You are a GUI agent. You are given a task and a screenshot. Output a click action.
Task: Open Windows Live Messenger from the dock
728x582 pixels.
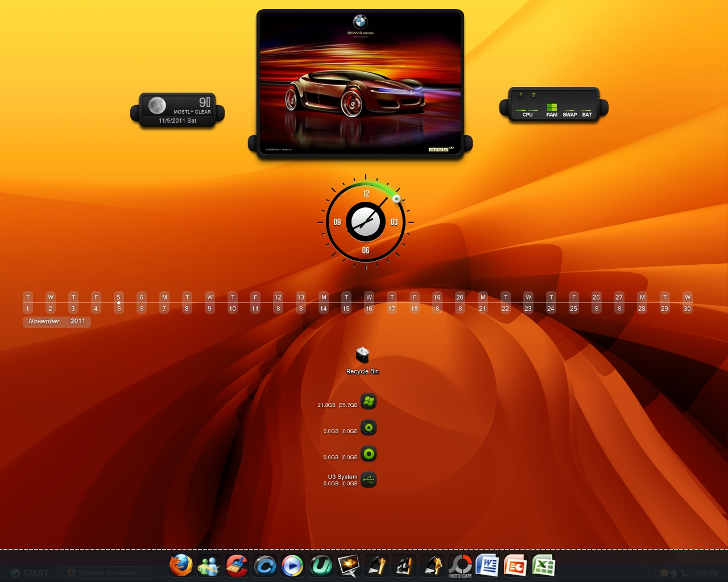point(209,566)
